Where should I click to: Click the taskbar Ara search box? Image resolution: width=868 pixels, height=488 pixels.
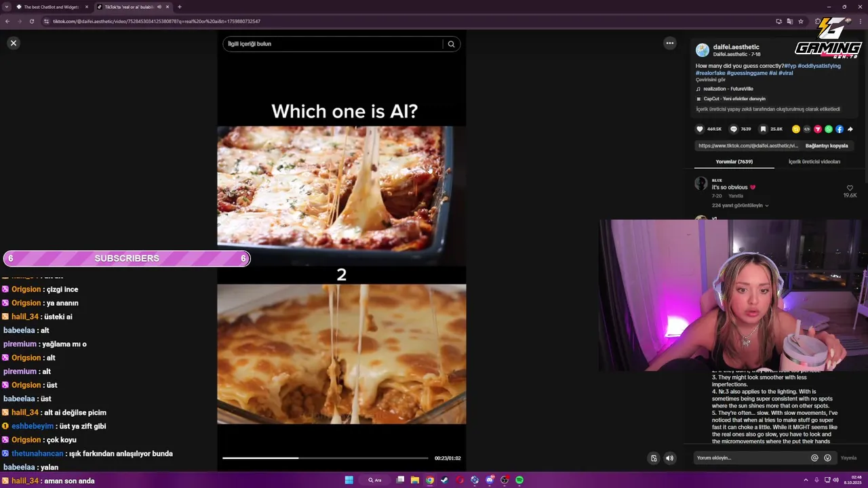pos(375,480)
